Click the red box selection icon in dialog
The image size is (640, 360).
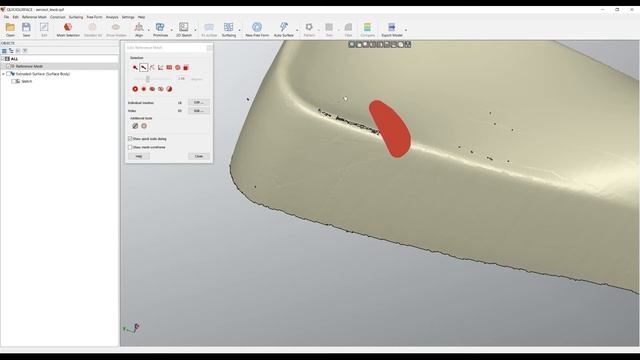(186, 67)
